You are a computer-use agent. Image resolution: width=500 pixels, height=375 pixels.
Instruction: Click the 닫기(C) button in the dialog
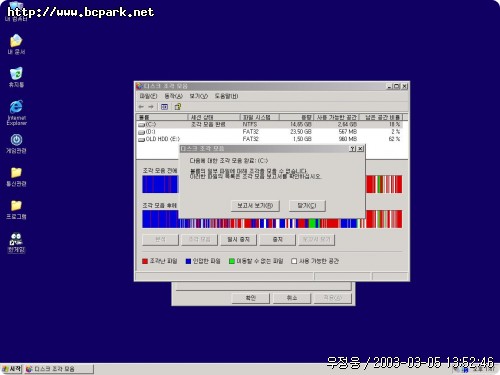(x=307, y=206)
